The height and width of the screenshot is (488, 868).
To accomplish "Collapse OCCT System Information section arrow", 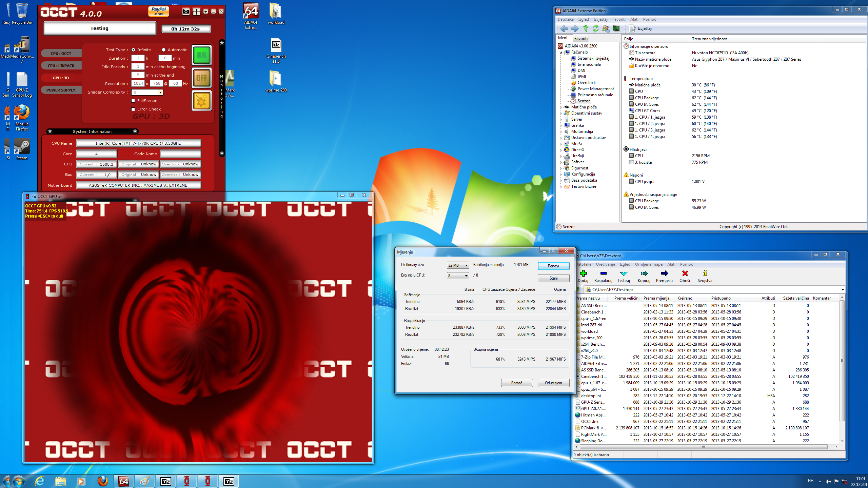I will (135, 131).
